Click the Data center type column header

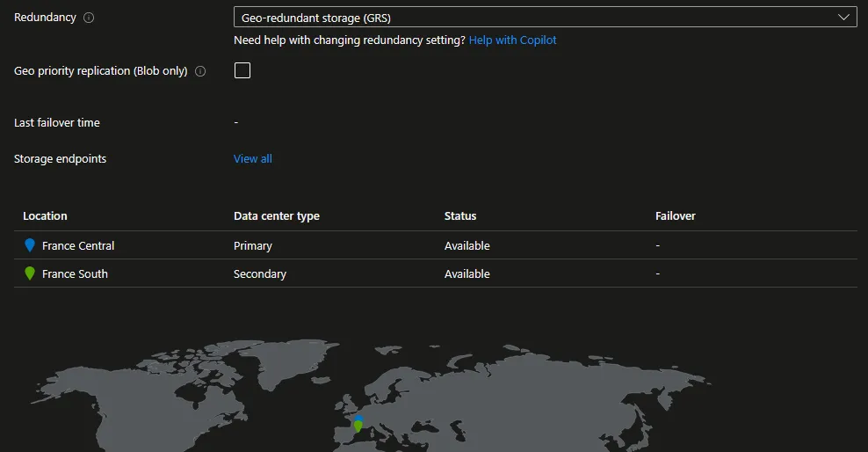tap(277, 216)
